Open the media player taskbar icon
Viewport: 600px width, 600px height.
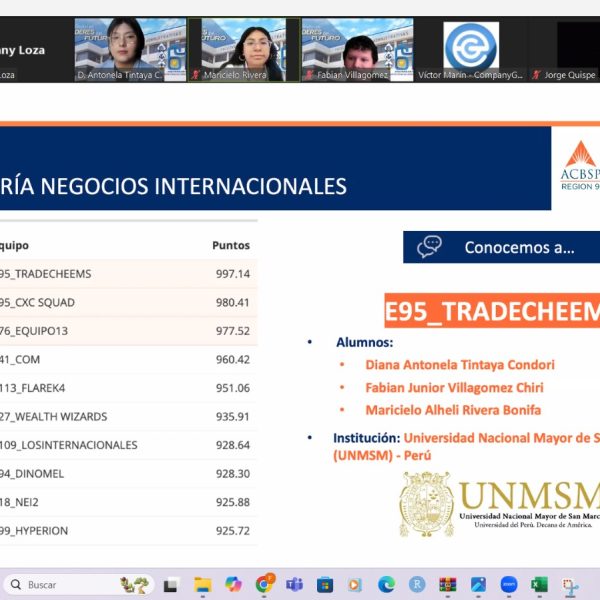355,585
